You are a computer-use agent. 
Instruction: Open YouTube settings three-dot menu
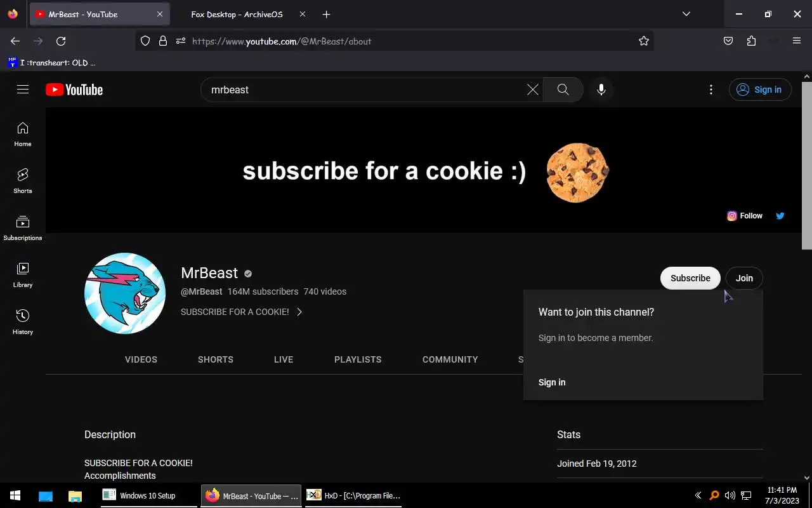coord(711,90)
